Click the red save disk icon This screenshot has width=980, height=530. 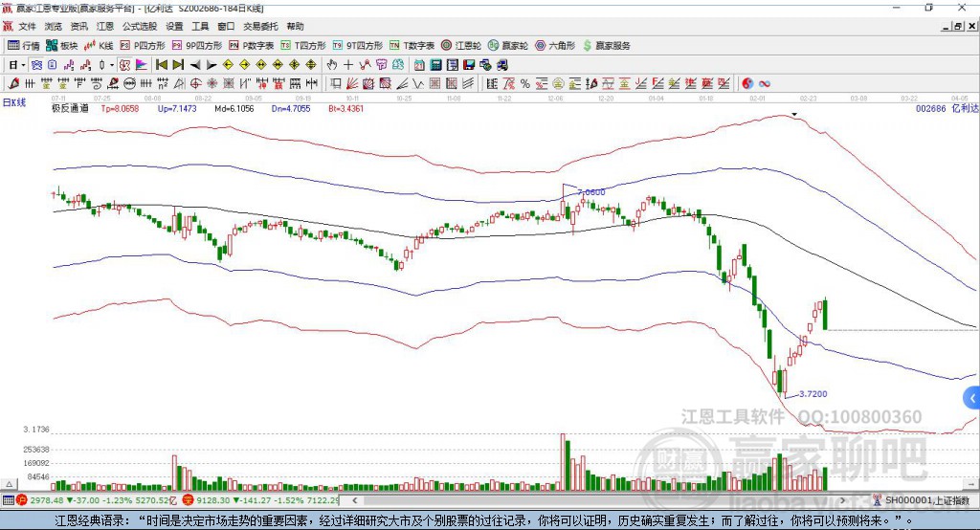pos(469,64)
